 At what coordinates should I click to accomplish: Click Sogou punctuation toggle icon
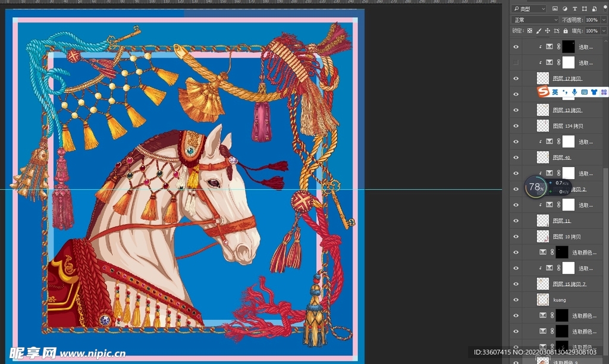pyautogui.click(x=565, y=92)
